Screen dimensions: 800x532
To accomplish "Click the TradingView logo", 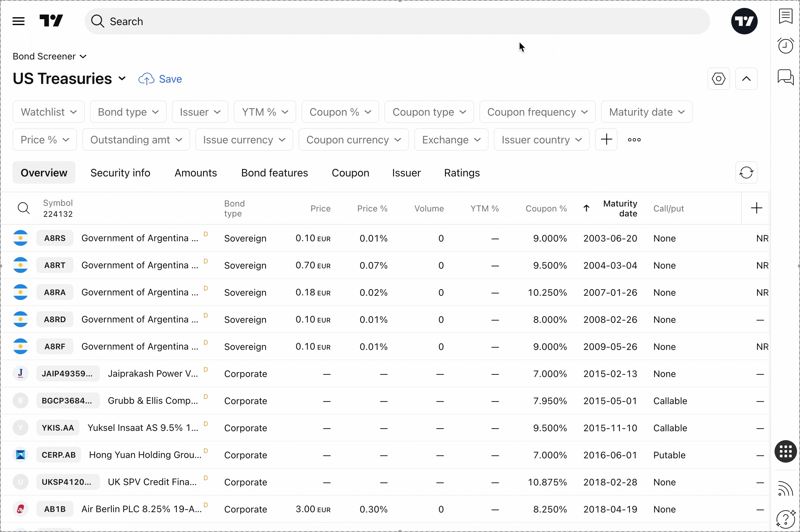I will pos(51,21).
